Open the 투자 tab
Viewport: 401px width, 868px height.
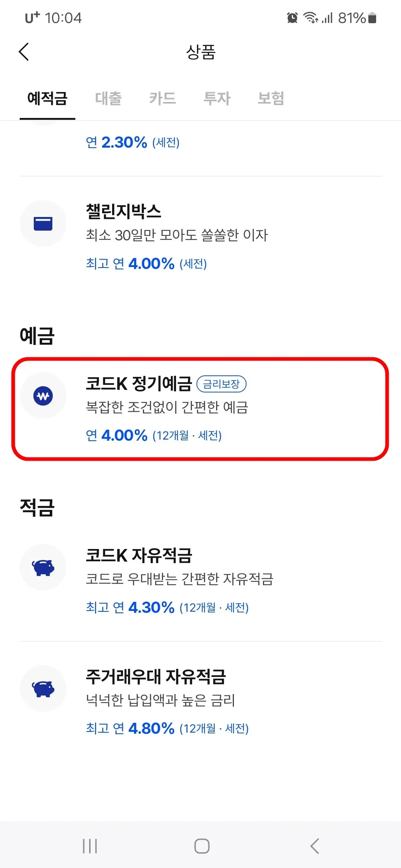click(218, 98)
